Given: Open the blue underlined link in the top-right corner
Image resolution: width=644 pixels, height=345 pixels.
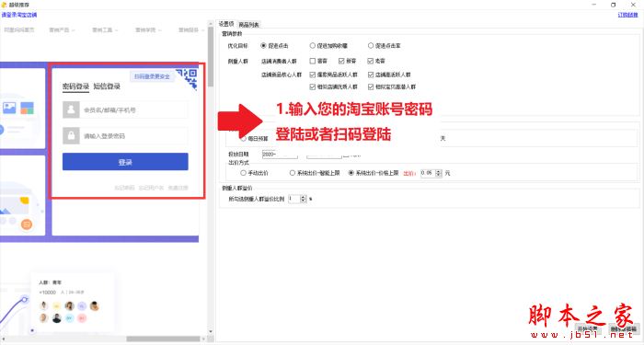Looking at the screenshot, I should [x=628, y=15].
